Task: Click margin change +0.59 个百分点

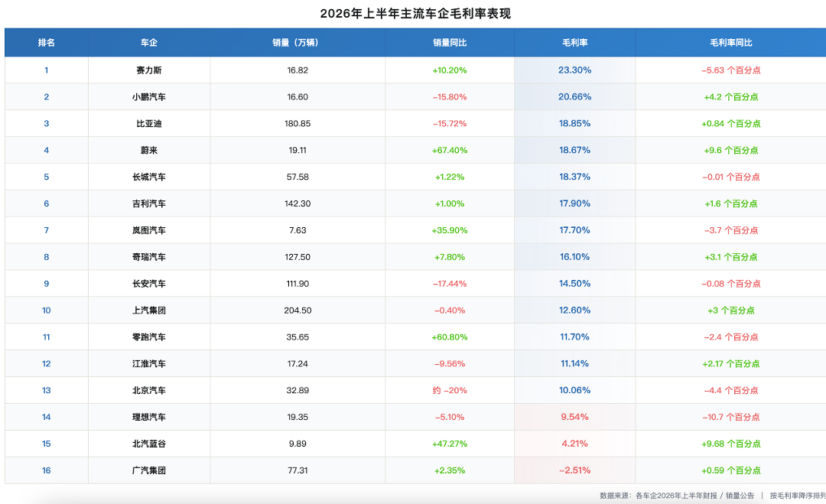Action: pyautogui.click(x=730, y=470)
